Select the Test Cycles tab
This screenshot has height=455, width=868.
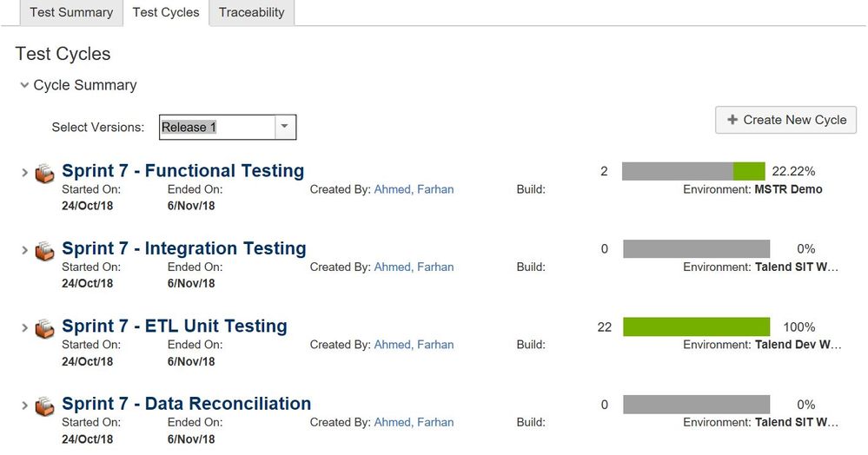pos(165,12)
